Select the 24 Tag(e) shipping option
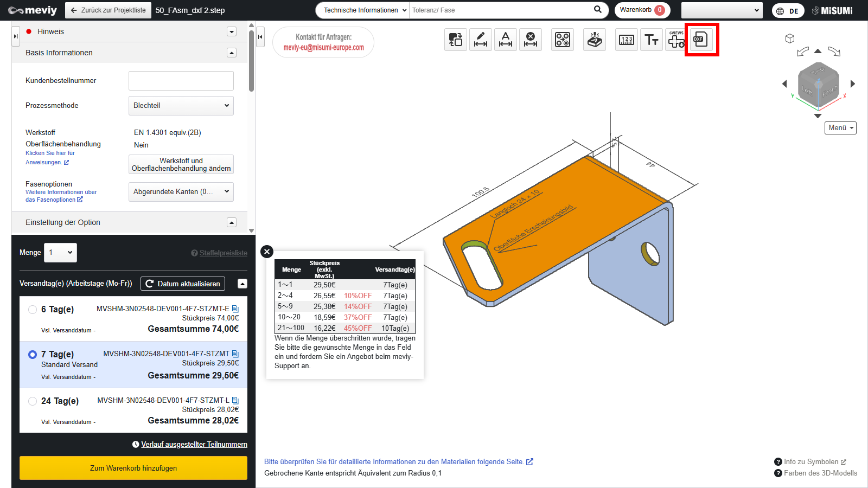868x488 pixels. pyautogui.click(x=33, y=401)
